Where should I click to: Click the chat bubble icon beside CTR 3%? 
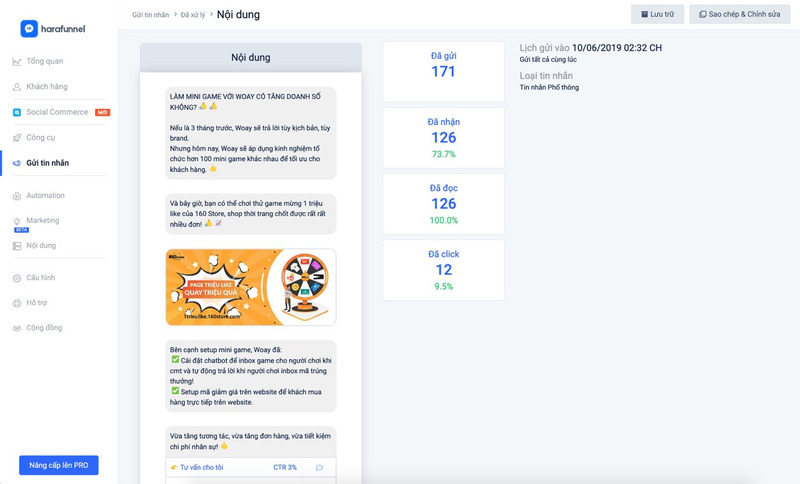tap(319, 467)
